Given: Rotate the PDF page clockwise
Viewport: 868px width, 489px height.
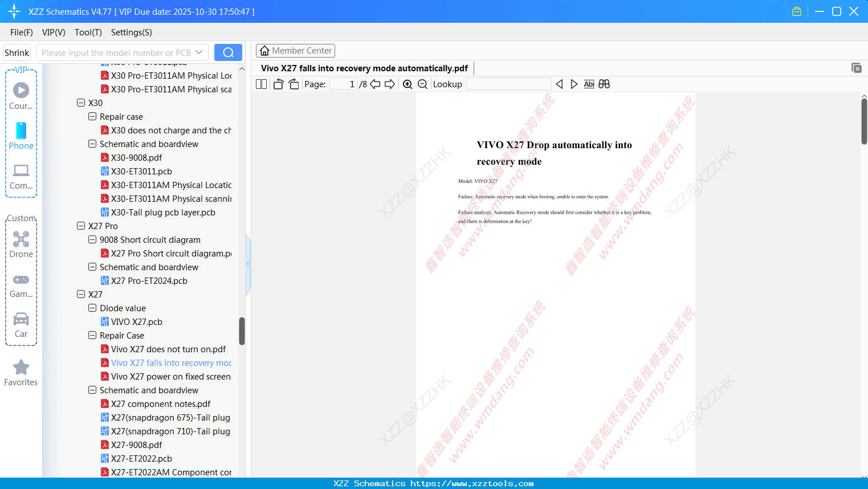Looking at the screenshot, I should (294, 84).
